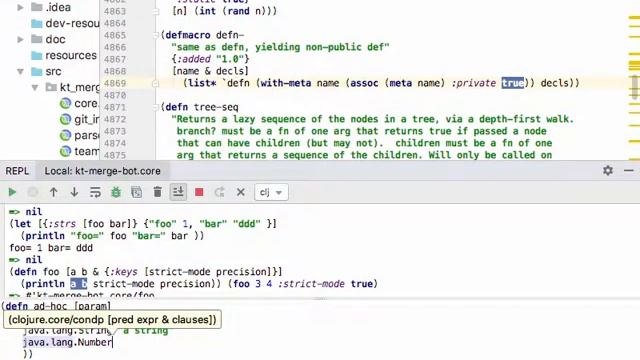The image size is (640, 360).
Task: Clear REPL output with trash icon
Action: 158,192
